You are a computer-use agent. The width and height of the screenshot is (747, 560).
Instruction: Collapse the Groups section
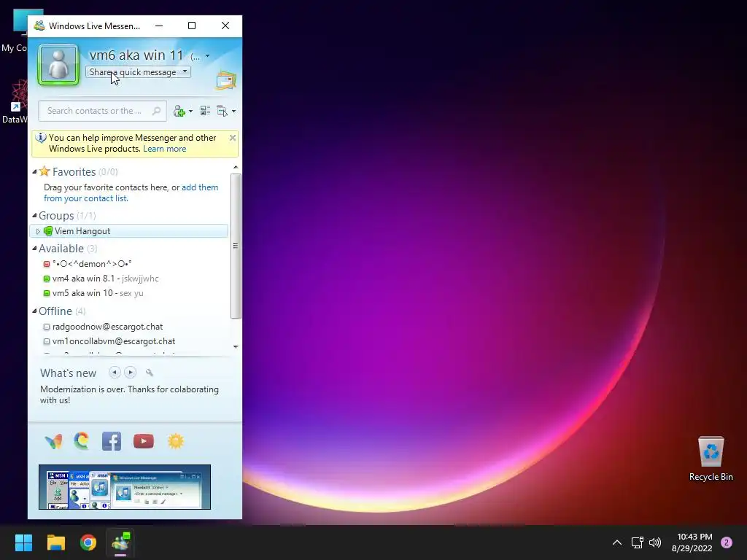click(x=34, y=216)
